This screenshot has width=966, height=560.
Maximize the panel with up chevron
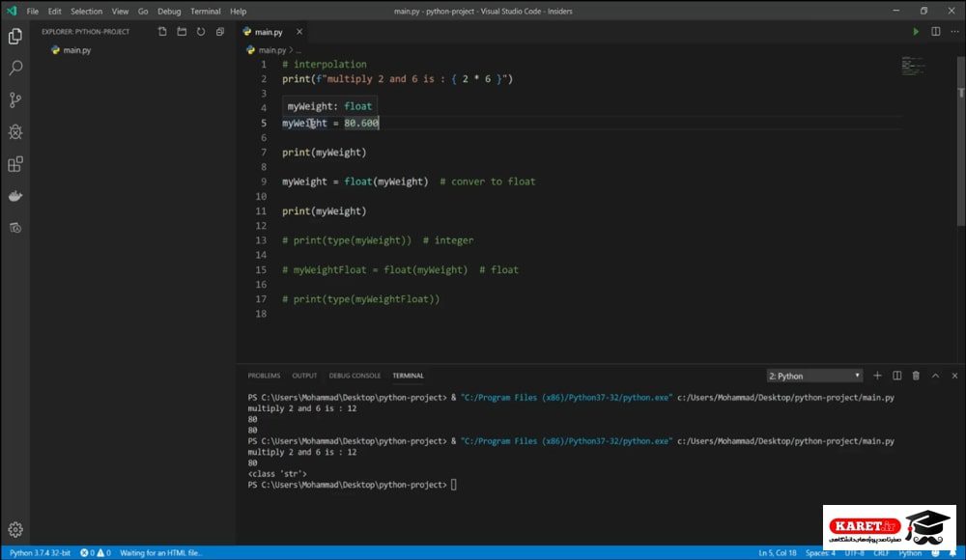pyautogui.click(x=936, y=376)
